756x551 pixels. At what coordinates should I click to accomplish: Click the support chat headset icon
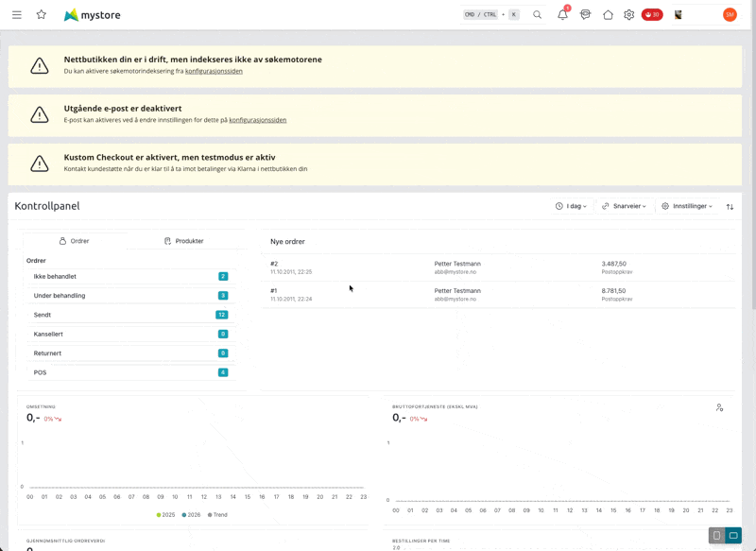(585, 15)
